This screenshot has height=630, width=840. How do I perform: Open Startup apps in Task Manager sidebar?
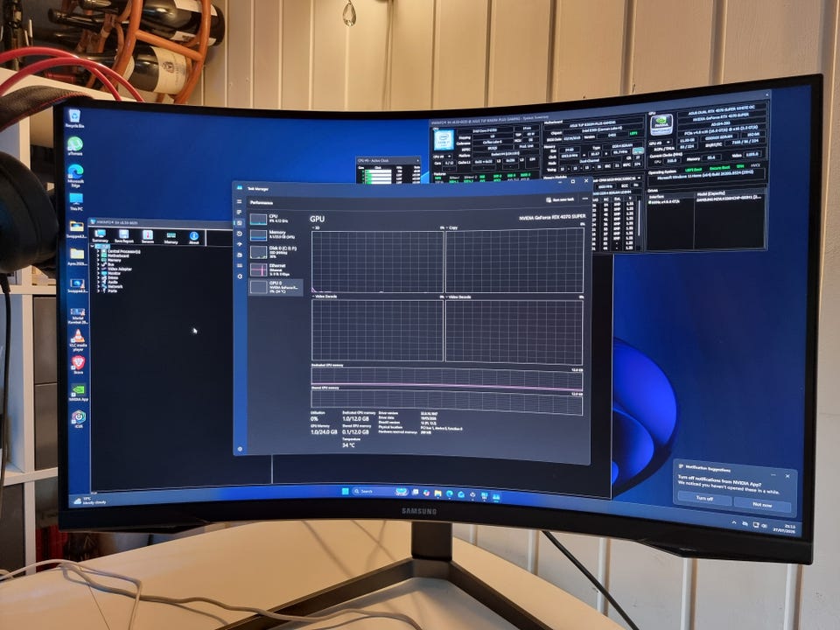(x=240, y=244)
